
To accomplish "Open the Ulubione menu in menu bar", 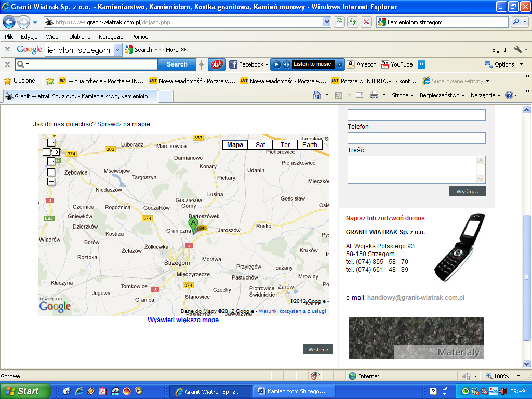I will coord(79,37).
